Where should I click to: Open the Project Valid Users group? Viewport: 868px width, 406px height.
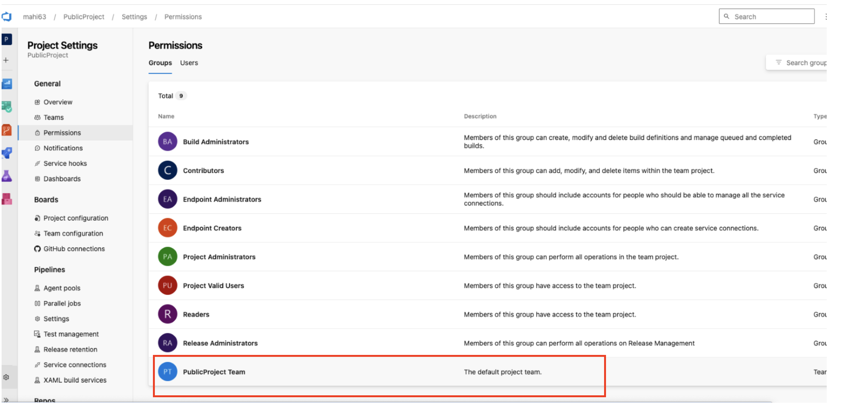(214, 286)
